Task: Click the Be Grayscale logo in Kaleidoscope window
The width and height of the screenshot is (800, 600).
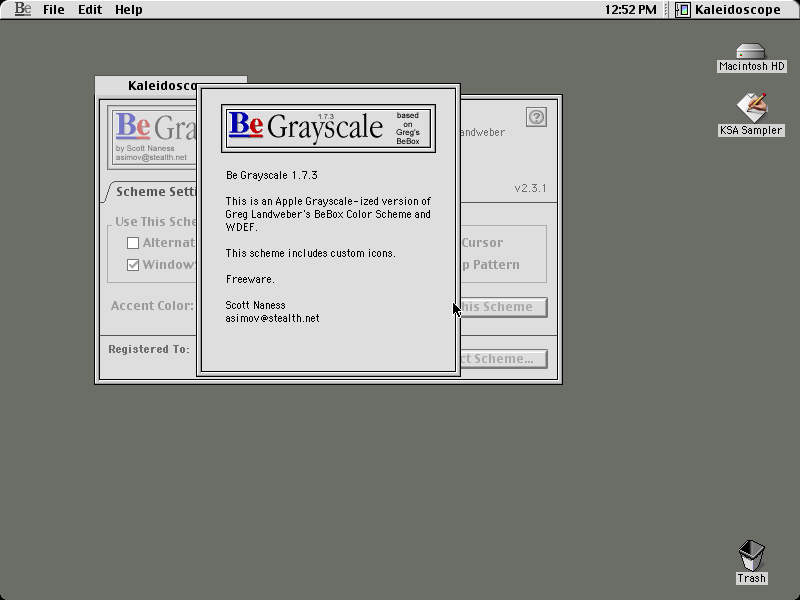Action: pos(153,138)
